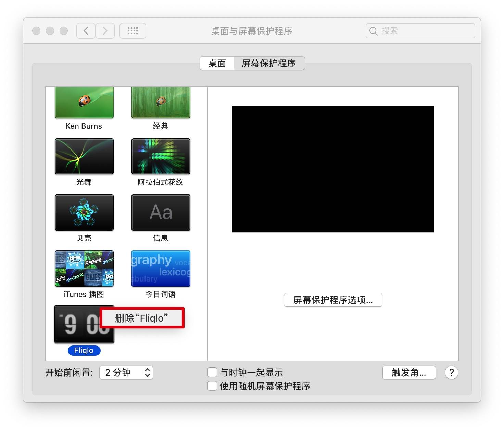The image size is (504, 431).
Task: Select the 阿拉伯式花纹 screen saver
Action: coord(161,156)
